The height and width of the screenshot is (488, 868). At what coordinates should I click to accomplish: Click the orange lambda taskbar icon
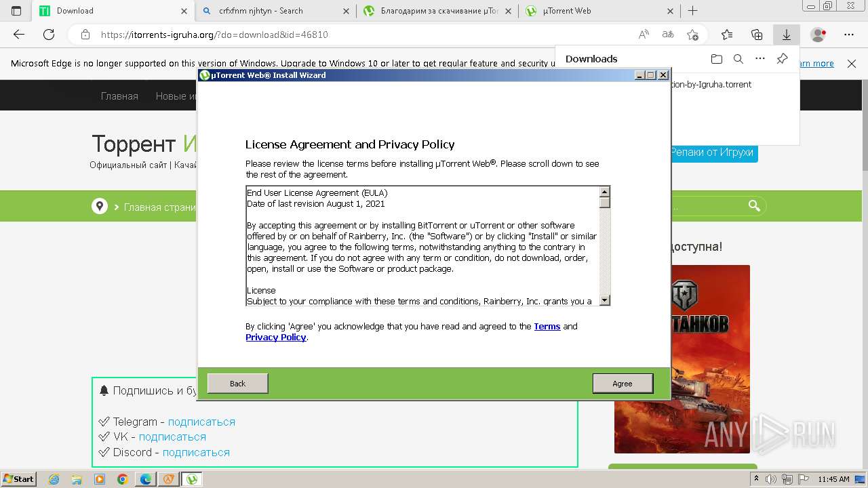[x=168, y=479]
